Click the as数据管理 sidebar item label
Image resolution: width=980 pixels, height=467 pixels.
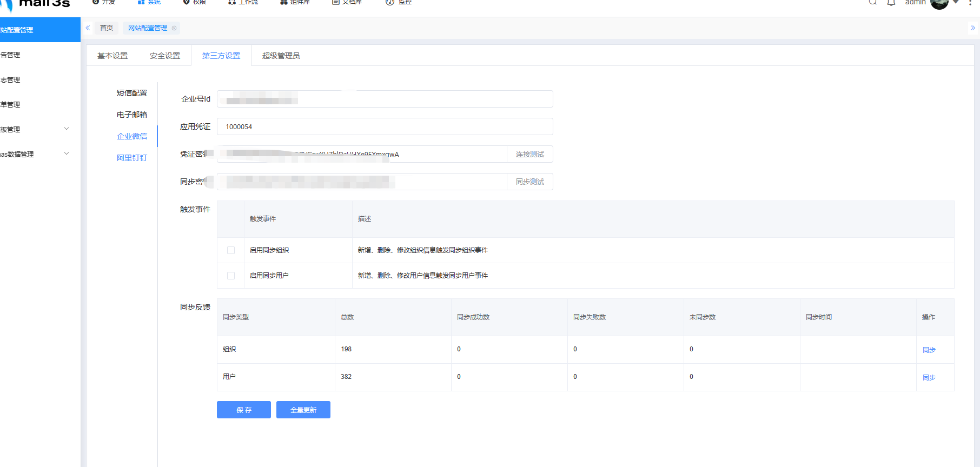pos(17,154)
